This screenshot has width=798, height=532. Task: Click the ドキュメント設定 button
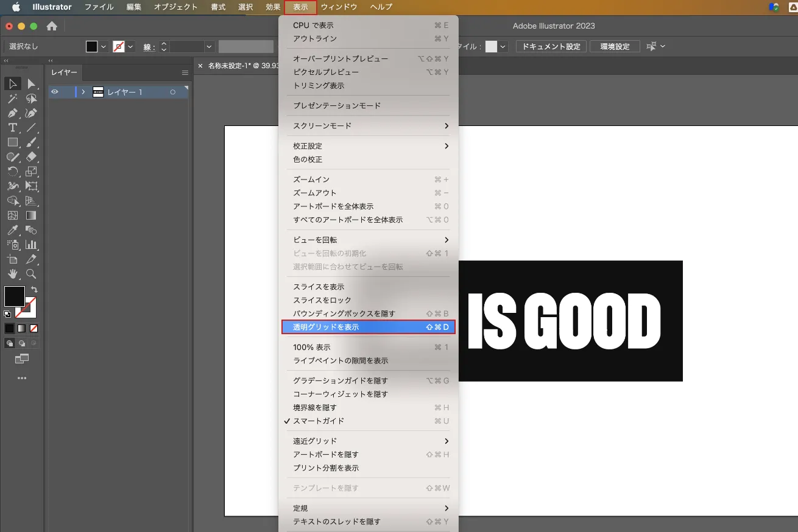[x=551, y=47]
